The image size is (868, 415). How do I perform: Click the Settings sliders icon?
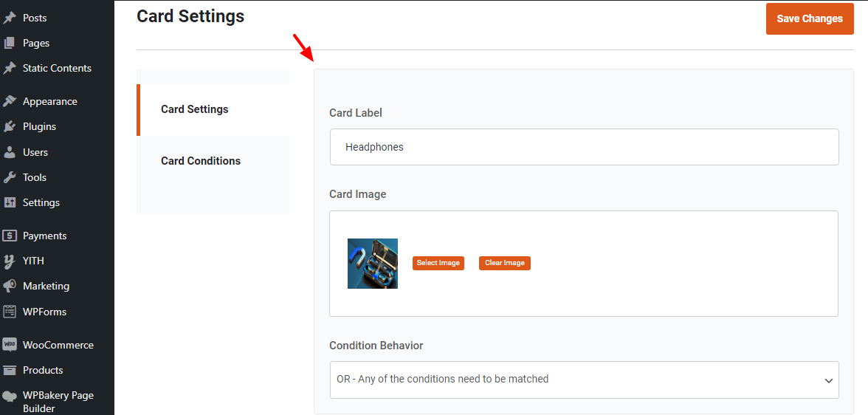coord(10,202)
